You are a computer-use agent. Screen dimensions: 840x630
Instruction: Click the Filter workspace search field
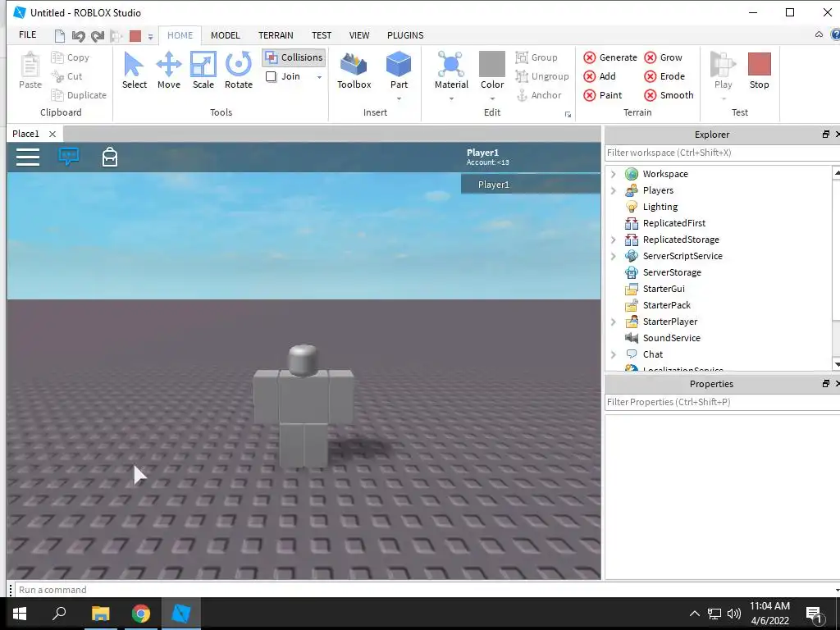click(x=722, y=153)
